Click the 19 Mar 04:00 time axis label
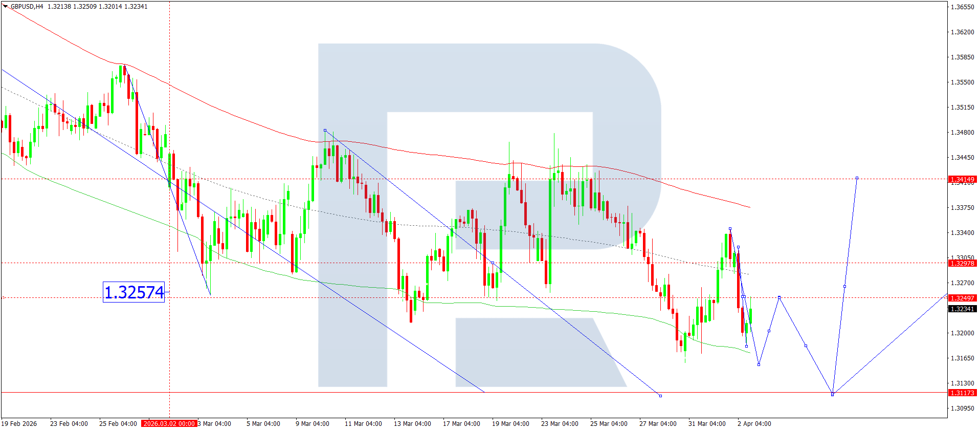This screenshot has width=980, height=430. 510,423
